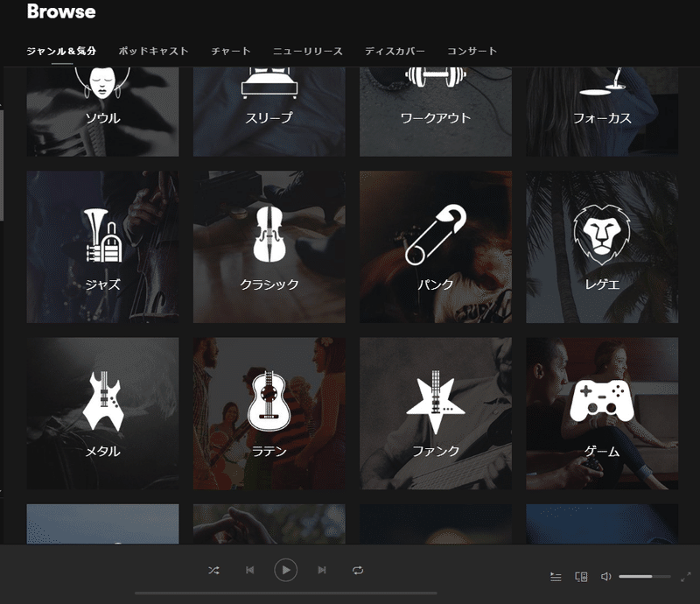Click the パンク label text
This screenshot has width=700, height=604.
point(436,284)
